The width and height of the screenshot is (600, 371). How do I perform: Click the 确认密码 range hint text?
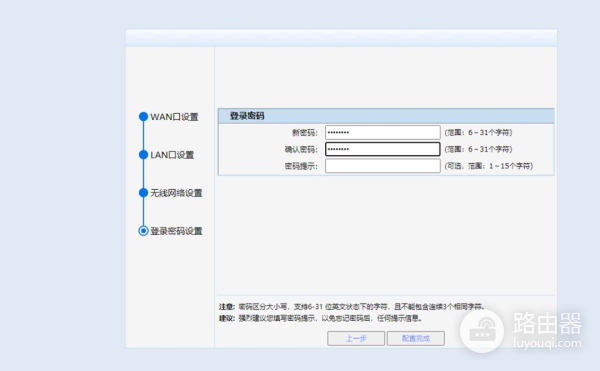point(478,149)
